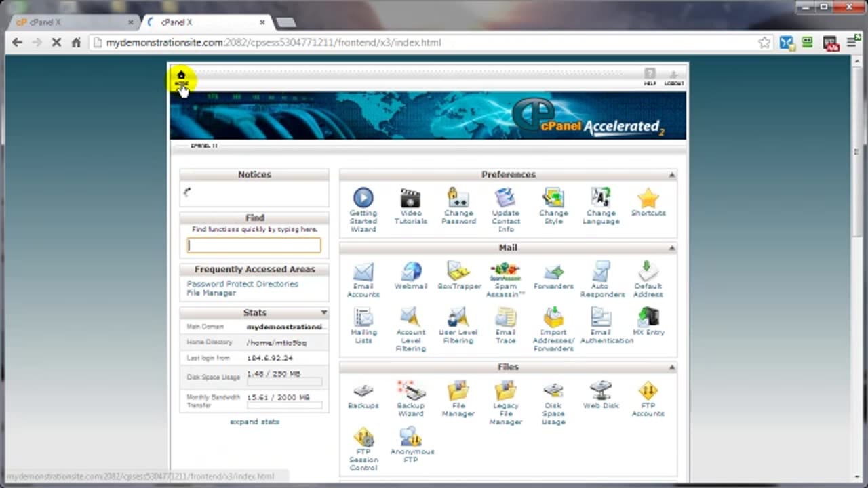Click the Disk Space Usage progress bar
Screen dimensions: 868x488
point(284,382)
